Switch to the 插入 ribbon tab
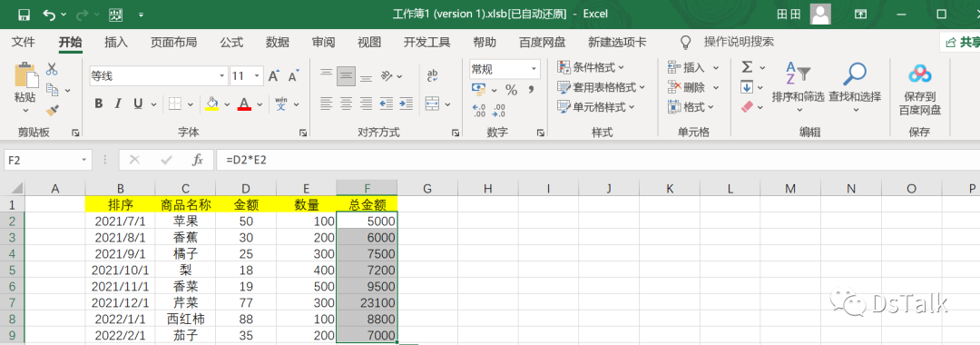Image resolution: width=980 pixels, height=345 pixels. pyautogui.click(x=116, y=43)
